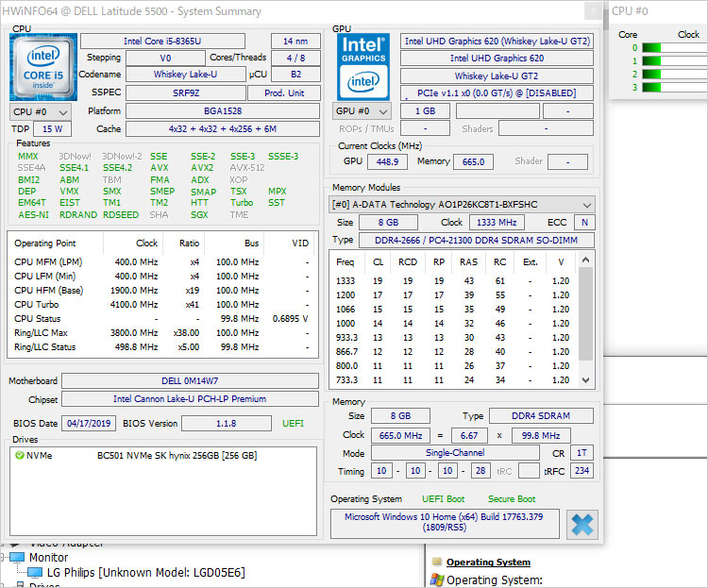Viewport: 708px width, 588px height.
Task: Click the BIOS Date 04/17/2019 field
Action: [x=89, y=424]
